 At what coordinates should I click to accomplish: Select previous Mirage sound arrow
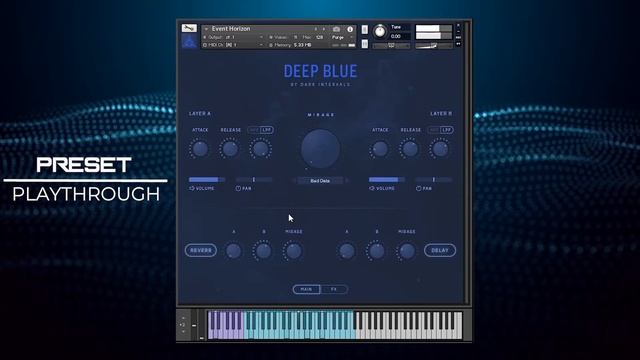[294, 180]
